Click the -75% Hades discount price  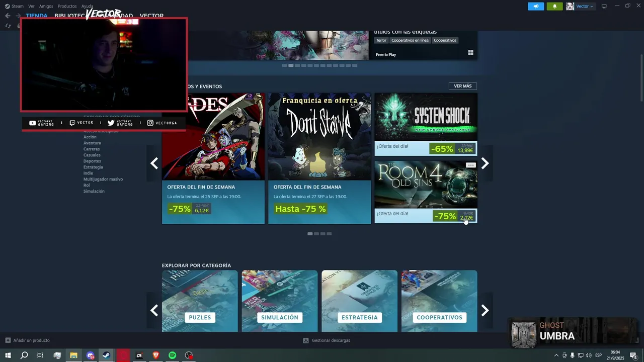189,209
